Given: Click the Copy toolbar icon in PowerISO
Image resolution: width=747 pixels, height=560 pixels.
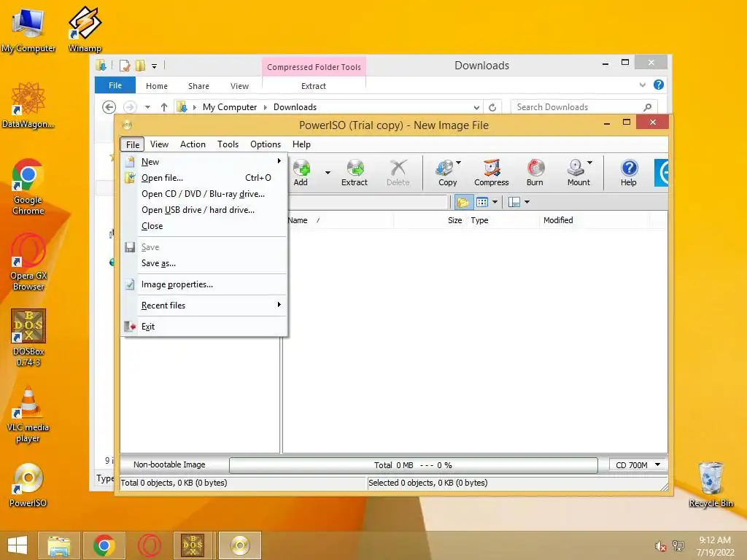Looking at the screenshot, I should 447,172.
